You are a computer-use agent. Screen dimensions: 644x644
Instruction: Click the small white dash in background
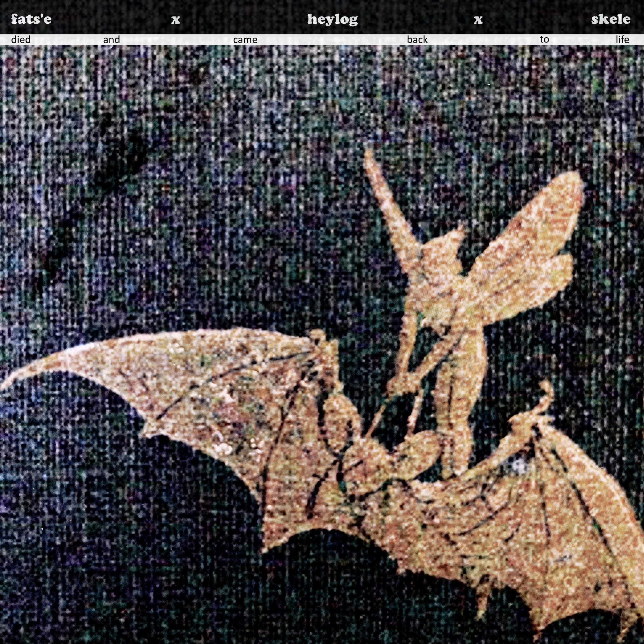[489, 85]
